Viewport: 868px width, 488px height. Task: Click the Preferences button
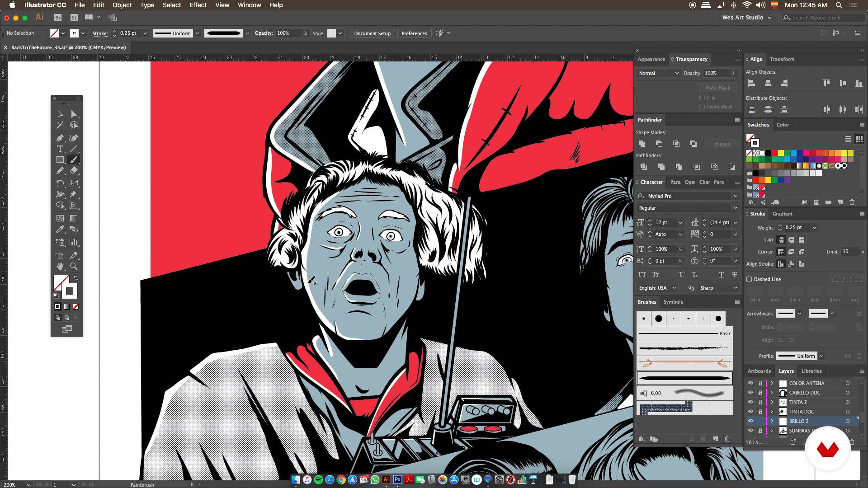[414, 33]
